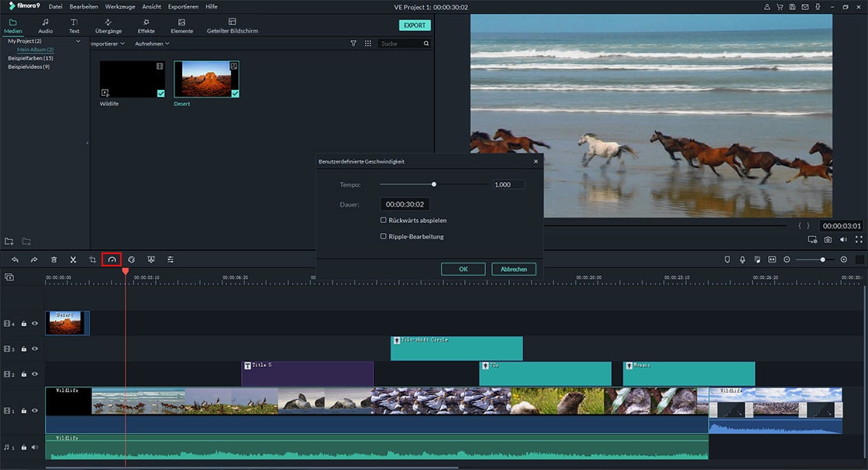Click the EXPORT button

click(x=415, y=26)
